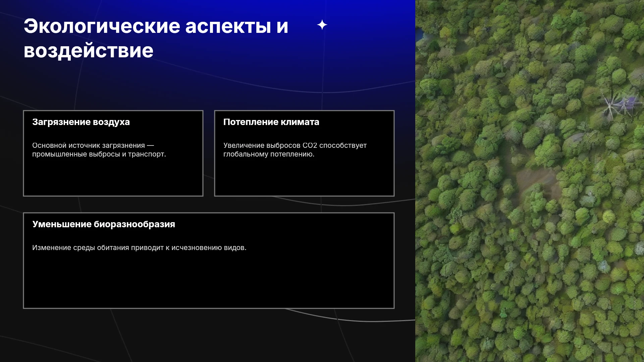Click 'CO2' in the climate card text
This screenshot has width=644, height=362.
[310, 145]
